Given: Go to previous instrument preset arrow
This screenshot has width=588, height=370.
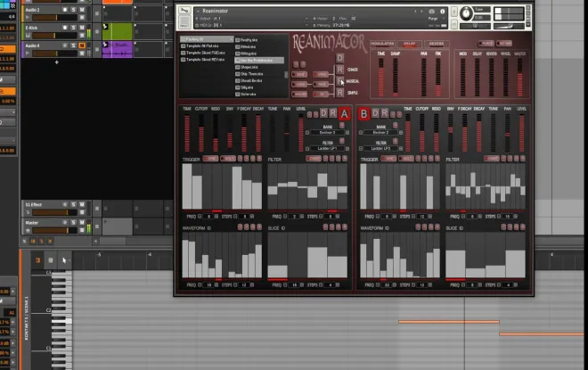Looking at the screenshot, I should coord(415,12).
